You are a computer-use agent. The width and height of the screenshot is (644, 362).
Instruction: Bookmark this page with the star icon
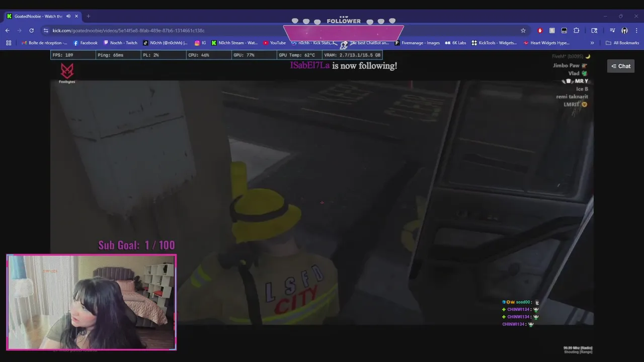523,31
